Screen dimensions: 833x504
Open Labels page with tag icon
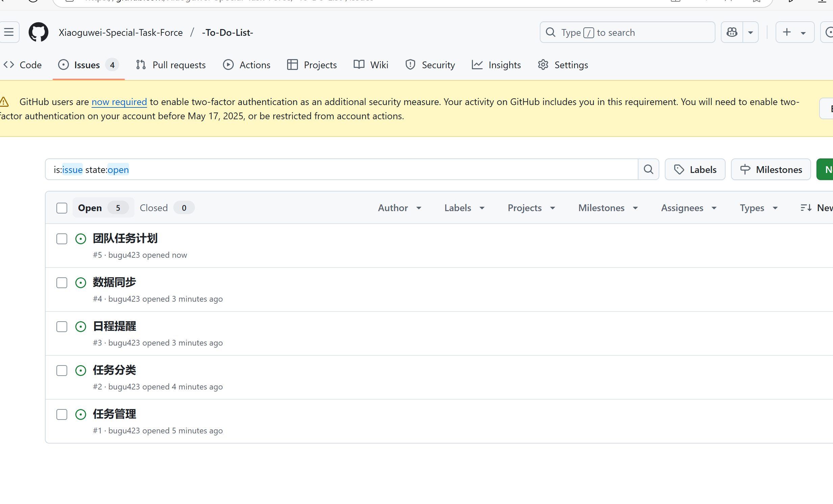(695, 169)
